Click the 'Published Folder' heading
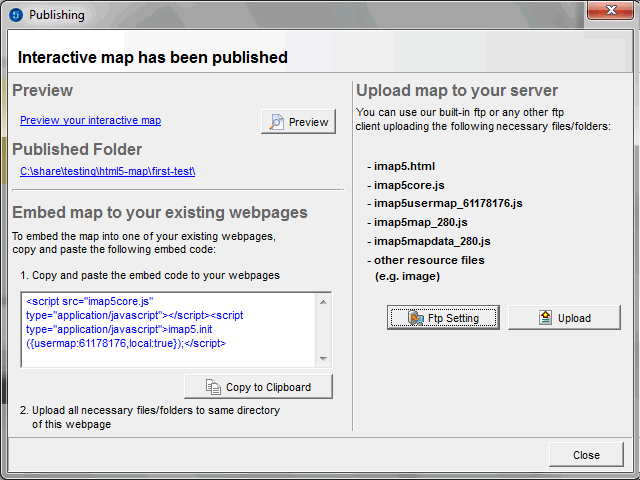This screenshot has width=640, height=480. [x=77, y=149]
